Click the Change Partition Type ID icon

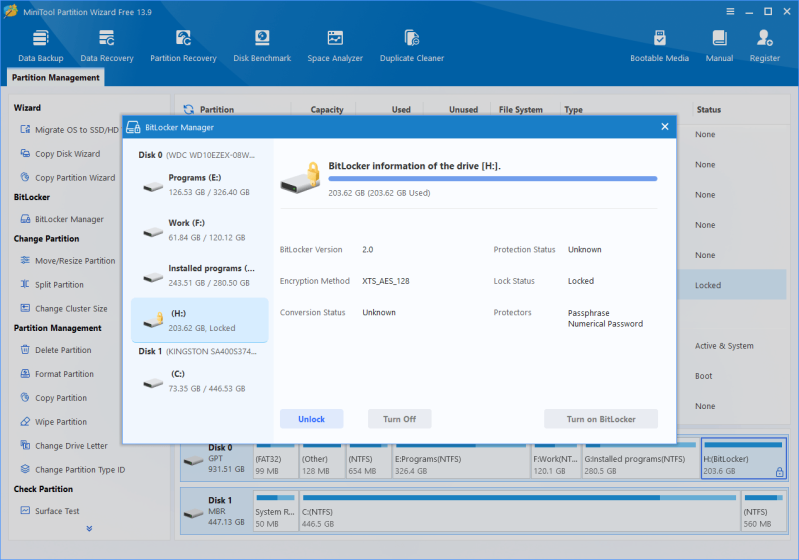coord(25,469)
